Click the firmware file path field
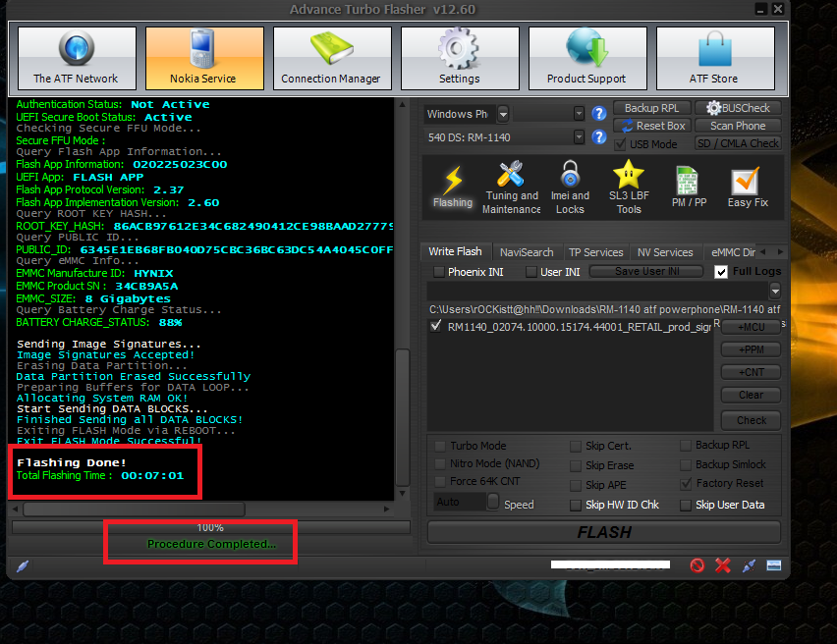 [597, 310]
